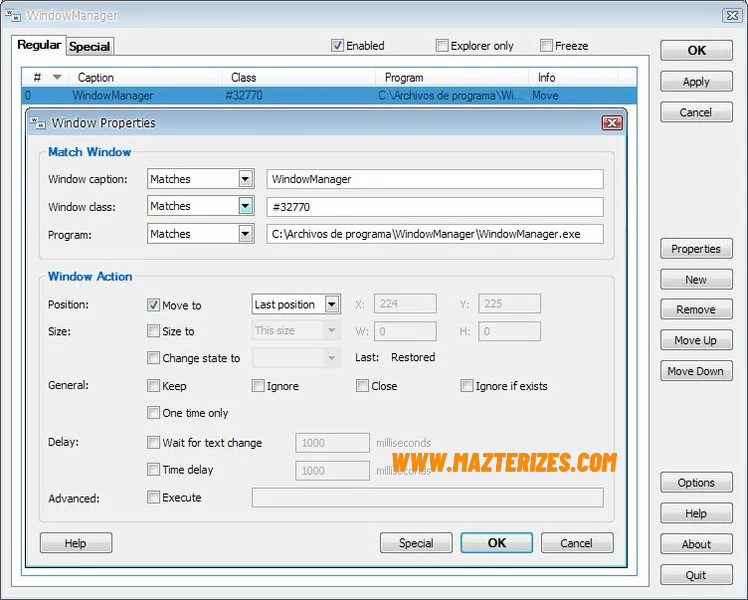
Task: Open Program Matches dropdown
Action: tap(245, 234)
